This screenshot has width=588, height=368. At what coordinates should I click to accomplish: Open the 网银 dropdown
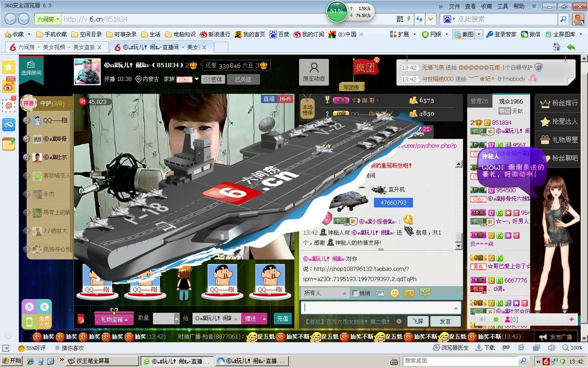point(434,34)
